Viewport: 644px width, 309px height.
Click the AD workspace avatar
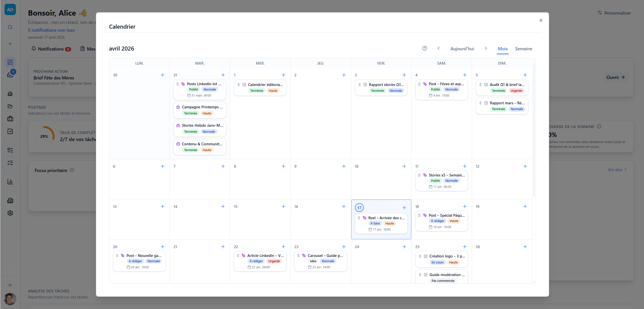[10, 10]
